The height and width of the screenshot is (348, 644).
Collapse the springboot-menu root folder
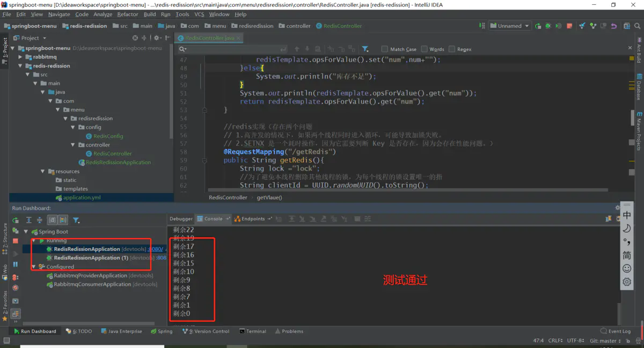13,48
